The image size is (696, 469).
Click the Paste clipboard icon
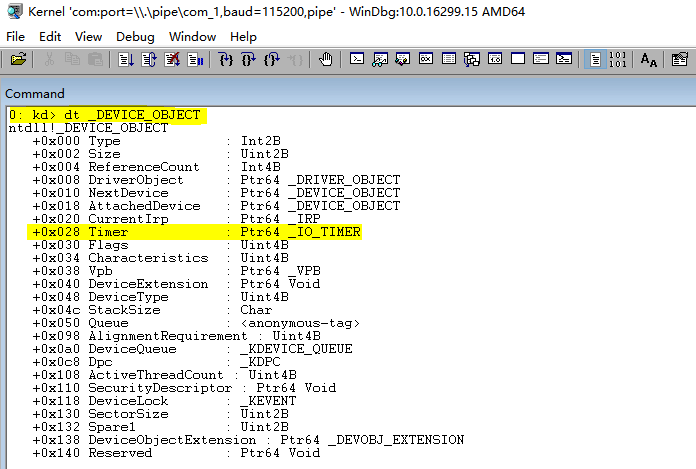coord(95,59)
